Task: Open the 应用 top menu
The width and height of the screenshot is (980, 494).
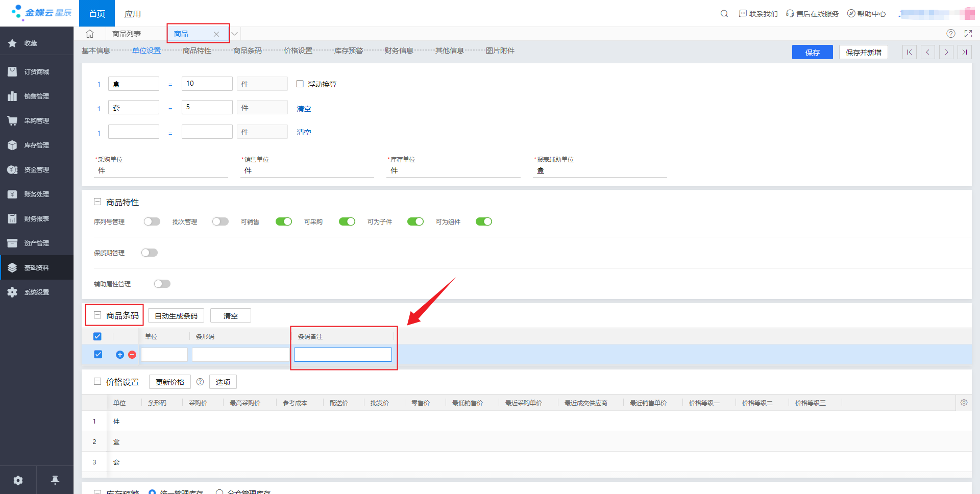Action: 133,14
